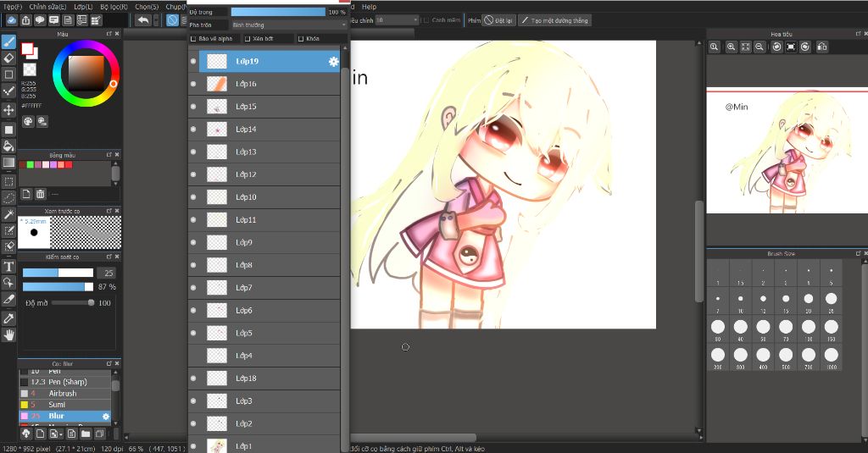This screenshot has width=868, height=453.
Task: Click Tạo một đường thẳng button
Action: (x=554, y=20)
